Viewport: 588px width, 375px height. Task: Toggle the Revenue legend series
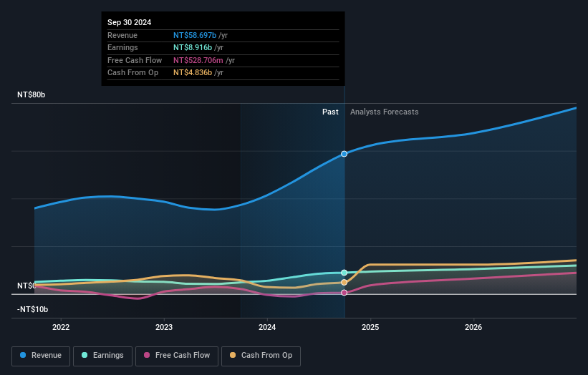pyautogui.click(x=41, y=356)
